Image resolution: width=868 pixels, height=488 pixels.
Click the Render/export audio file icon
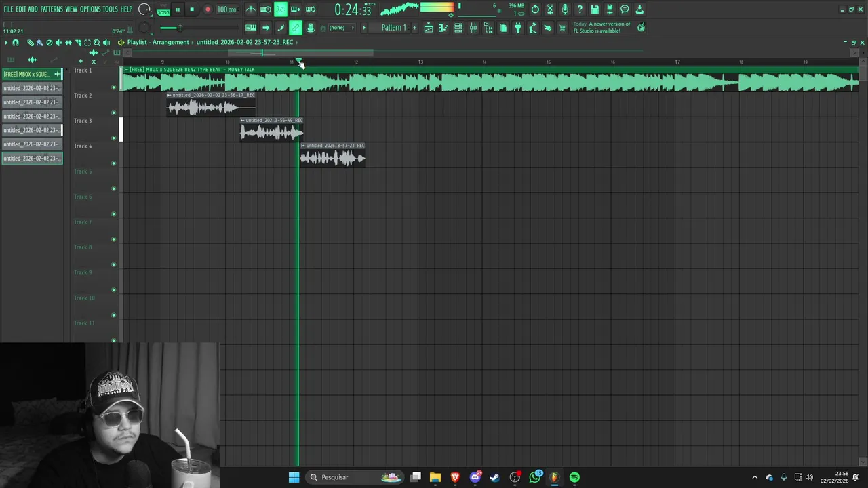[610, 9]
